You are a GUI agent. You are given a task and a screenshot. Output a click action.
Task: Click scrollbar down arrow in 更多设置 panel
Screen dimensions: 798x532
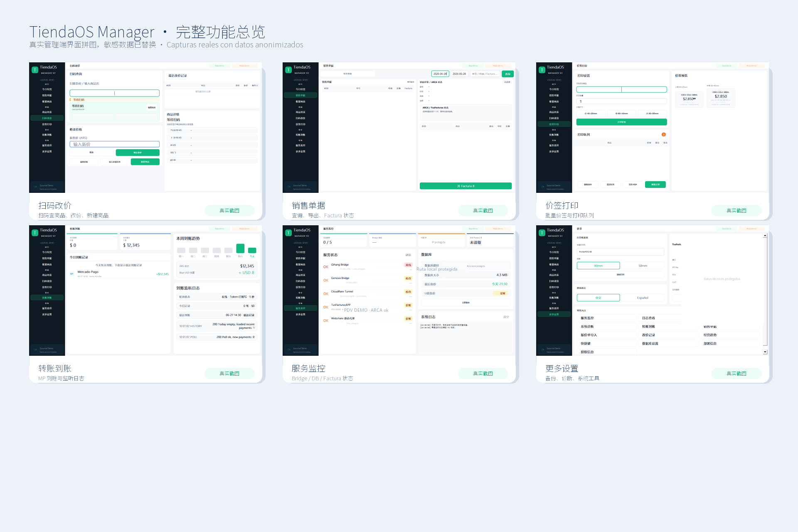click(765, 352)
